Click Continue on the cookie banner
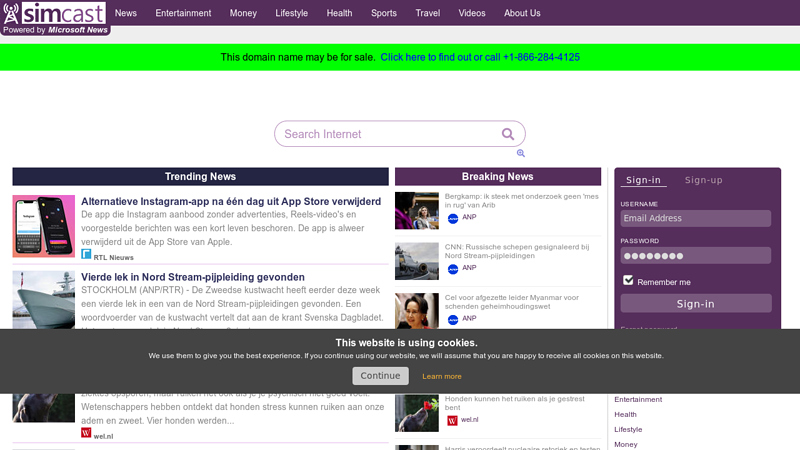Viewport: 800px width, 450px height. point(380,376)
